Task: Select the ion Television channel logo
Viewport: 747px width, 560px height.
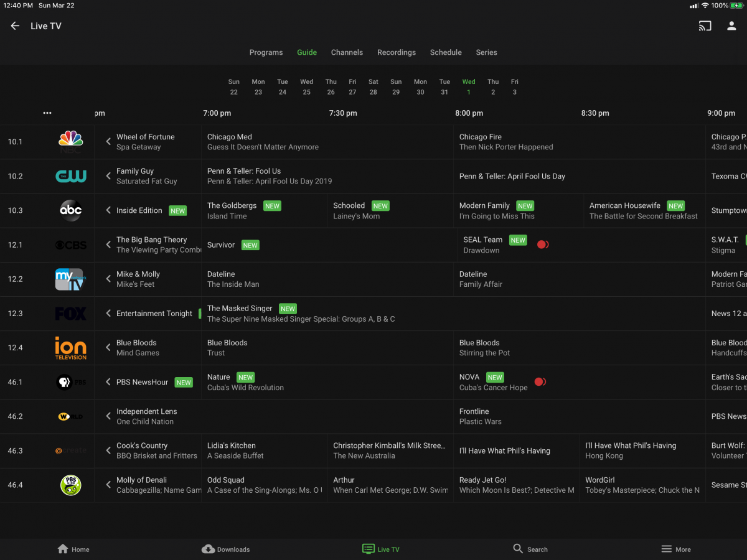Action: [x=71, y=348]
